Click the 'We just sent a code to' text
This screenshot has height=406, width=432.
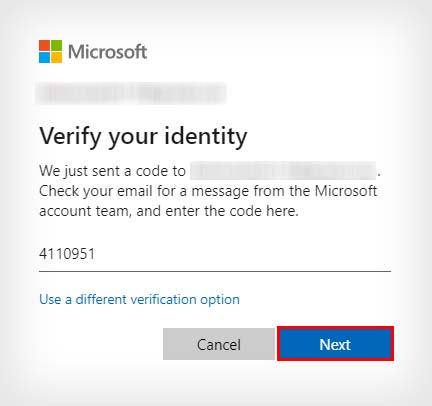[x=112, y=171]
